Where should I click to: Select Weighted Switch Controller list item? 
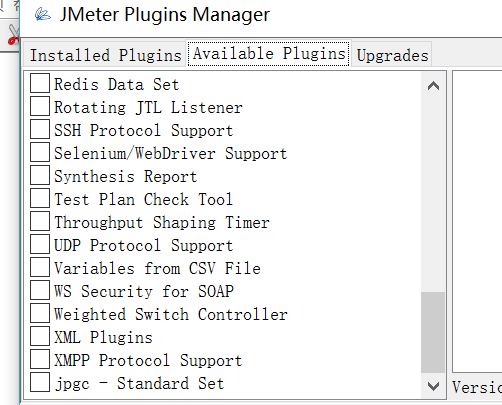point(171,315)
